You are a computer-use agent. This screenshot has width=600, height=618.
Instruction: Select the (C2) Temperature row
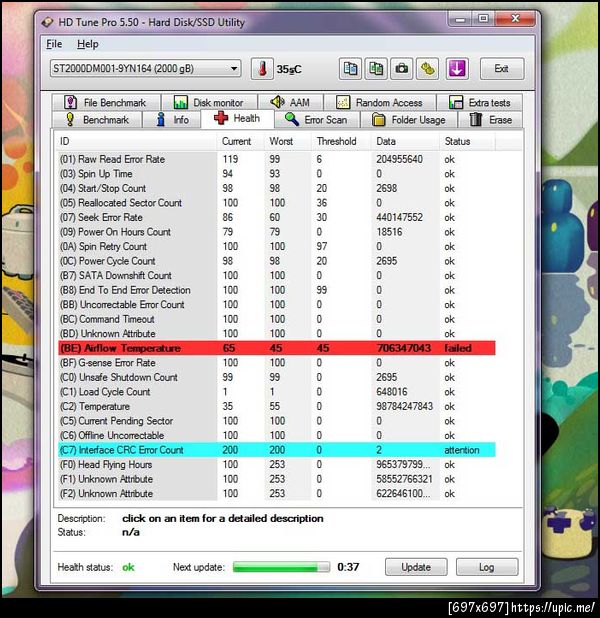277,406
